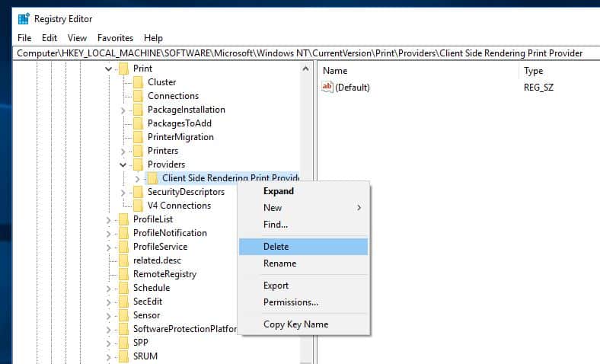Click the Cluster folder icon
The width and height of the screenshot is (600, 364).
(x=138, y=82)
